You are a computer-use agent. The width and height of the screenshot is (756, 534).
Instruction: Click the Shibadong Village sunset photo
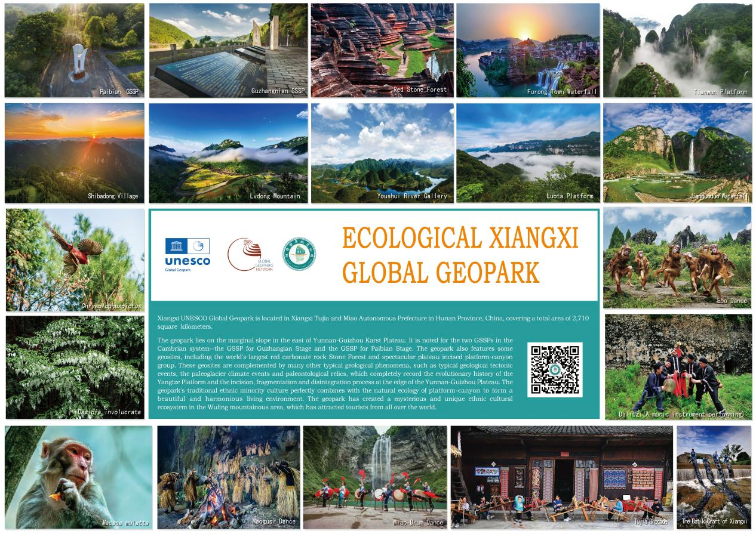click(75, 153)
